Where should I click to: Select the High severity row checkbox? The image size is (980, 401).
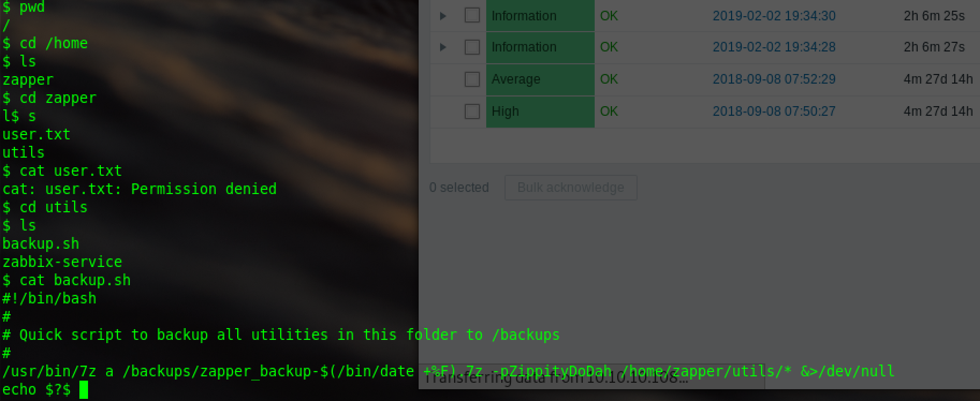click(472, 112)
